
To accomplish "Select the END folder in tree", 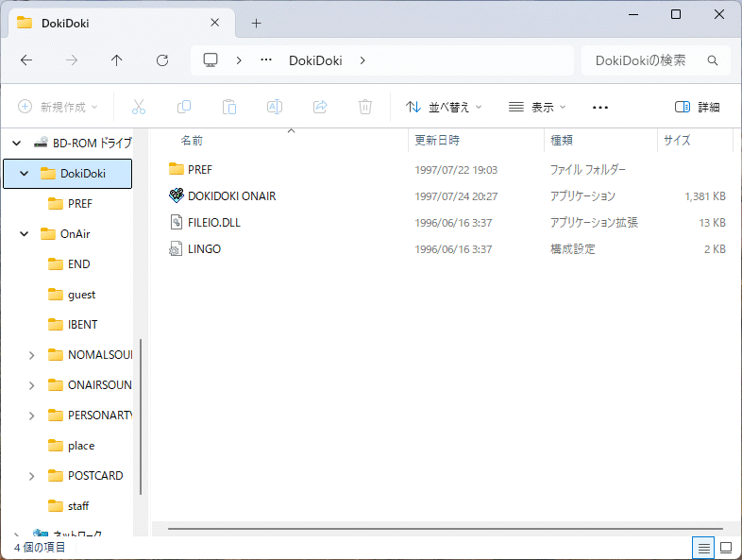I will coord(78,264).
